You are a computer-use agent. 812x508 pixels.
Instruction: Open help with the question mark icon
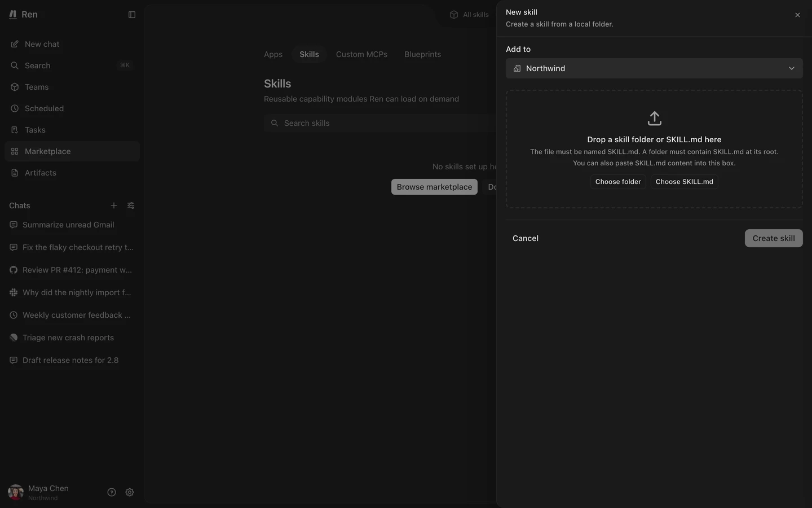[x=112, y=492]
